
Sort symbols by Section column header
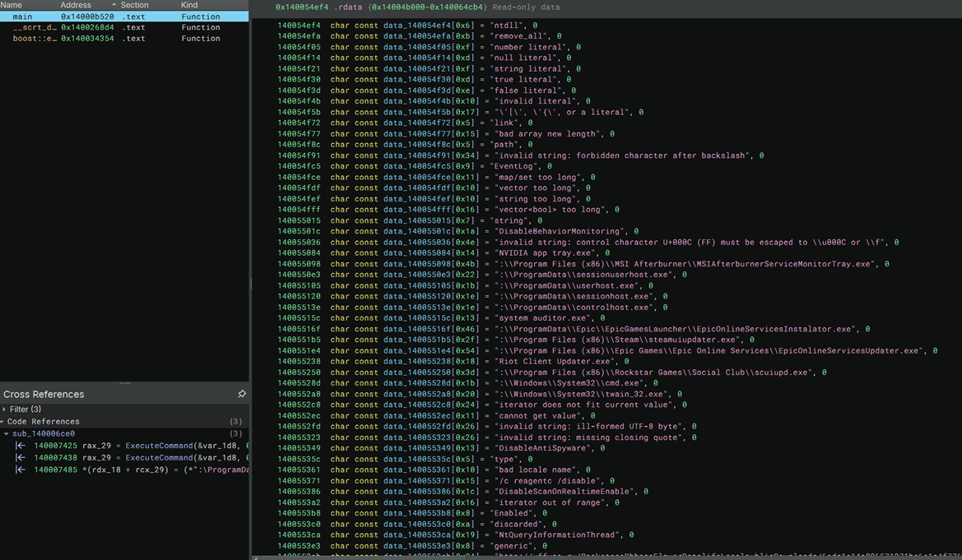click(134, 5)
